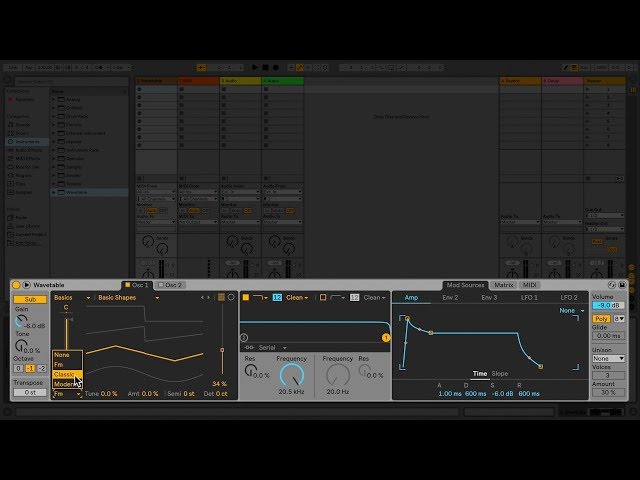Click the Attack 1.00 ms value
640x480 pixels.
[450, 394]
